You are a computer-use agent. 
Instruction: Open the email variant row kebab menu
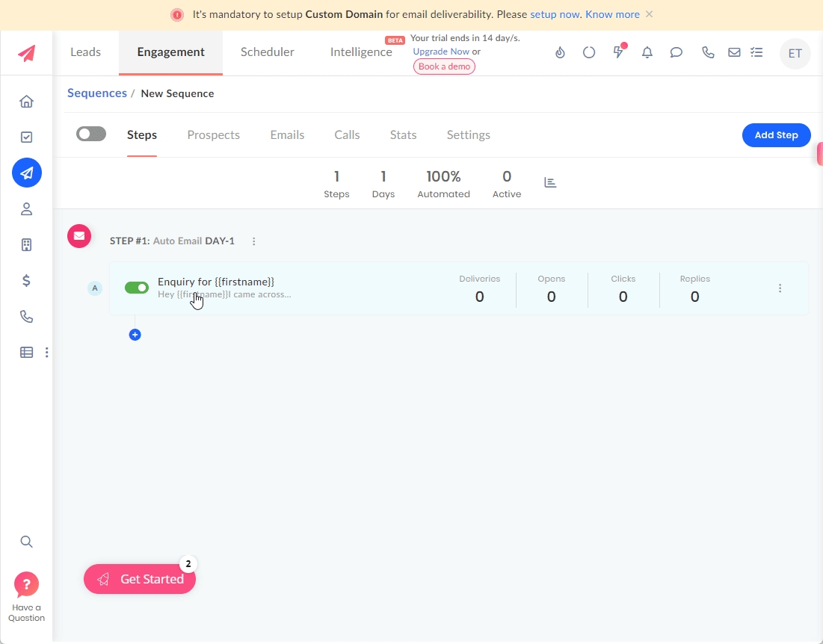tap(780, 288)
